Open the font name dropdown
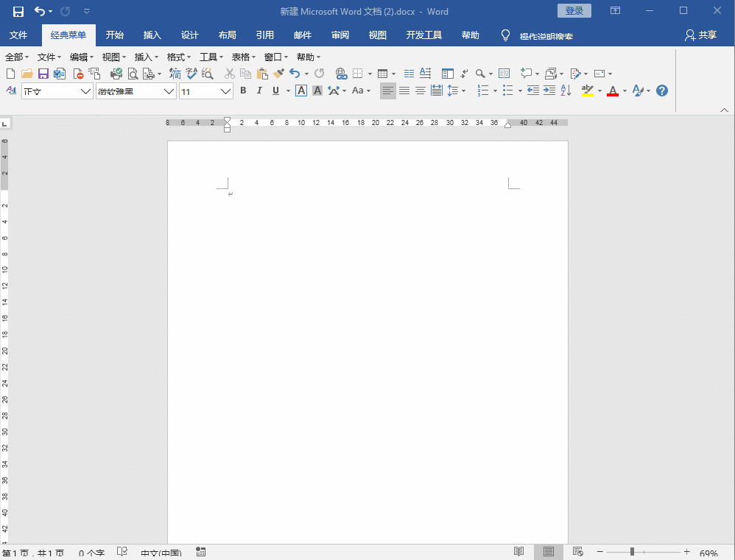 pyautogui.click(x=169, y=91)
